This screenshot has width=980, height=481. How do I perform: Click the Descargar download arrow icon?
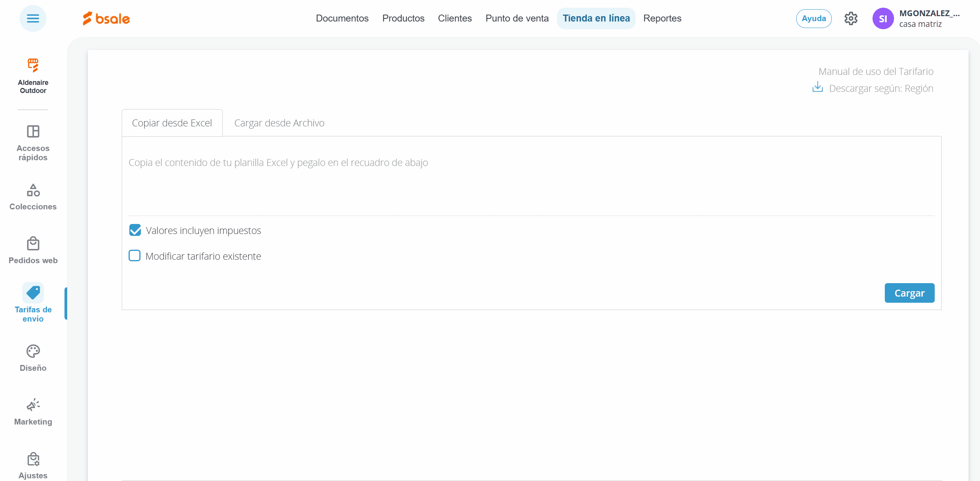(818, 87)
